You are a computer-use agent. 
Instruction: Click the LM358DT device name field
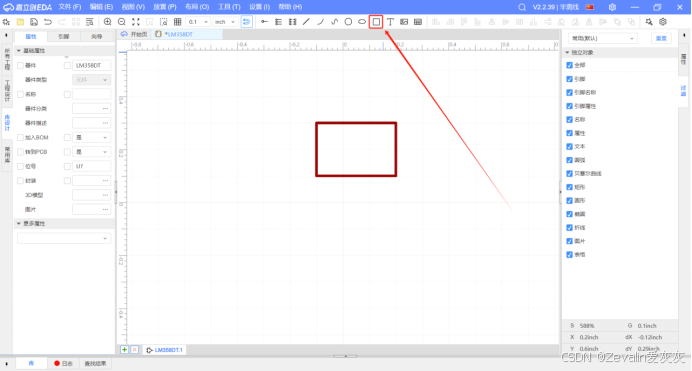tap(91, 65)
